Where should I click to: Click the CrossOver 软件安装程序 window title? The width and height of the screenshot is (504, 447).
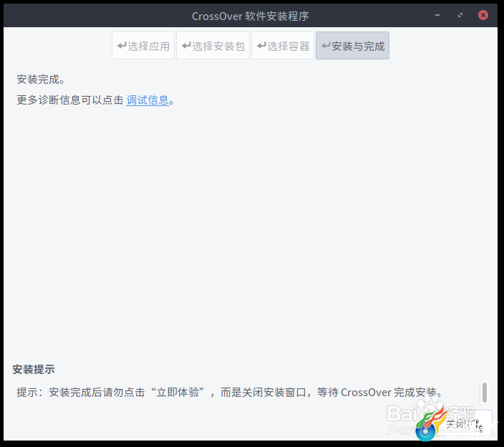(x=251, y=16)
